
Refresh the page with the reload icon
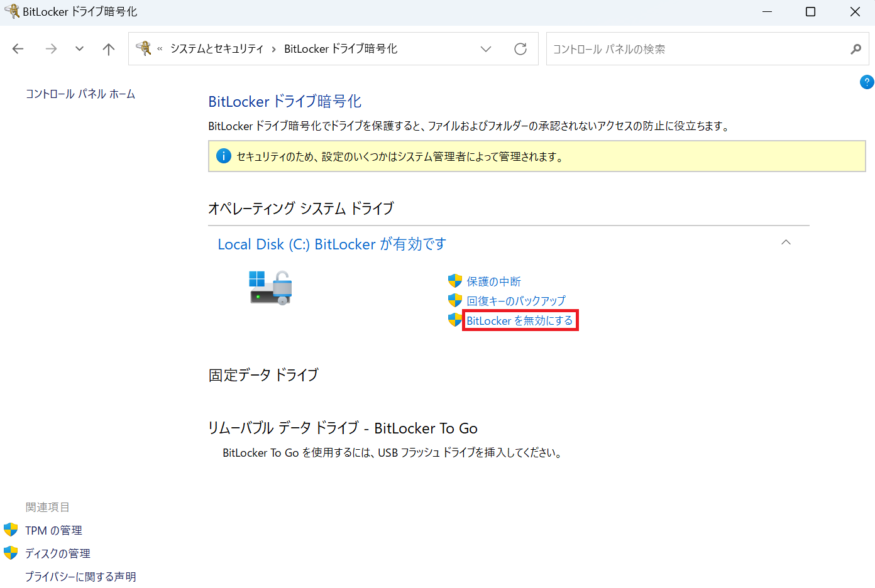click(x=520, y=49)
